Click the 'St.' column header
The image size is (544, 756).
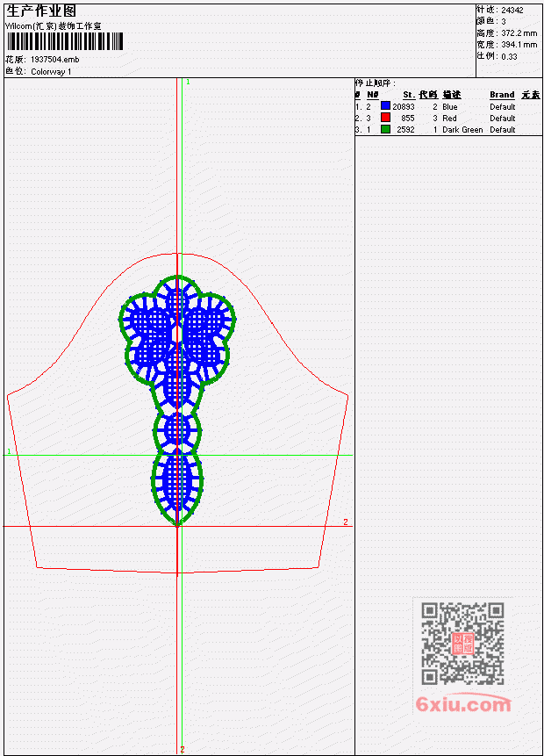coord(409,95)
